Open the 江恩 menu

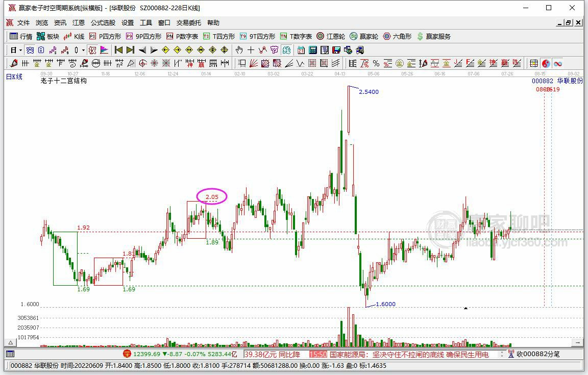79,23
